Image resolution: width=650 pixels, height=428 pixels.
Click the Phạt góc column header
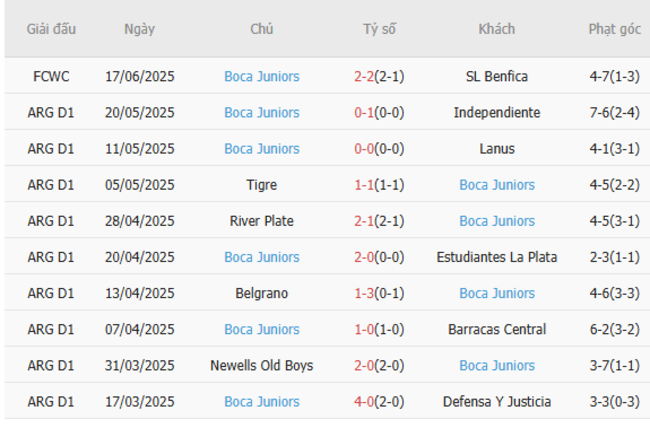click(x=614, y=29)
